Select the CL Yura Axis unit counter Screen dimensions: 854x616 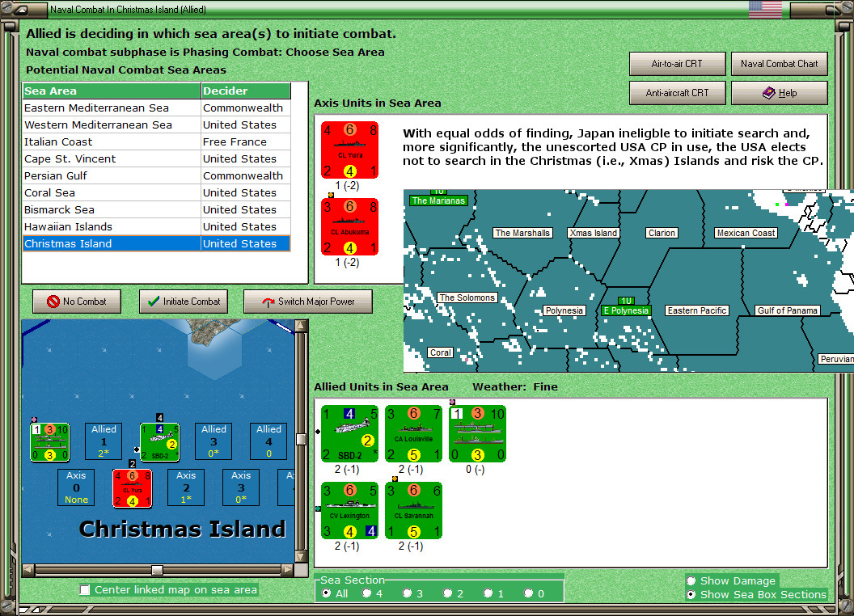point(349,150)
